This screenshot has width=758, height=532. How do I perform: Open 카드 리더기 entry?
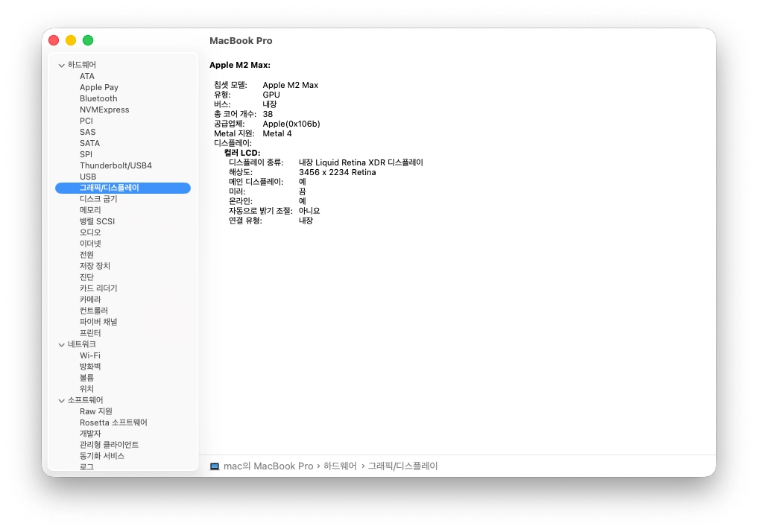tap(98, 288)
